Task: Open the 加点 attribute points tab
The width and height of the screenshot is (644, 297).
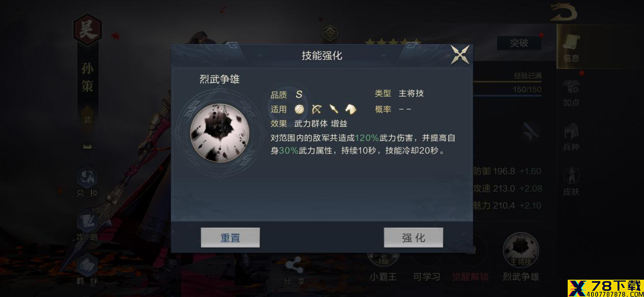Action: [x=571, y=94]
